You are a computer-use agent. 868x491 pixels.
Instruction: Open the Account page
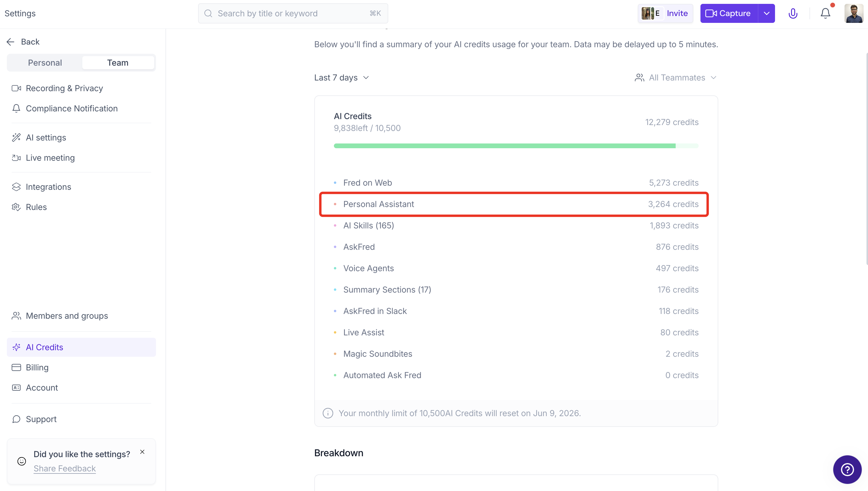(x=81, y=388)
